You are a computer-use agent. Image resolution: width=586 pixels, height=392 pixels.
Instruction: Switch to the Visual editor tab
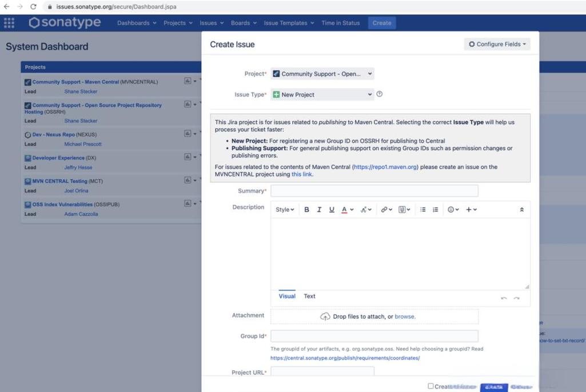click(x=287, y=296)
